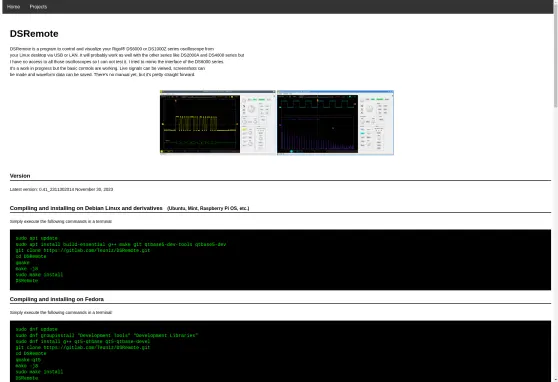Click the 'sudo apt update' command line
558x382 pixels.
[x=36, y=238]
